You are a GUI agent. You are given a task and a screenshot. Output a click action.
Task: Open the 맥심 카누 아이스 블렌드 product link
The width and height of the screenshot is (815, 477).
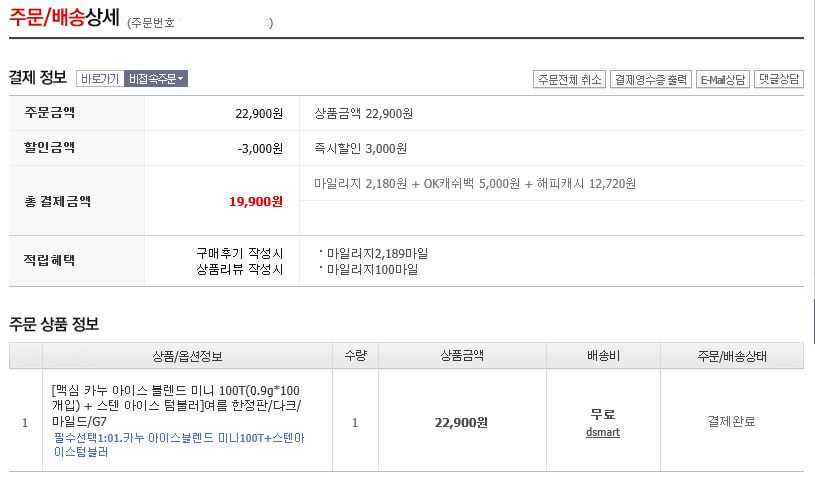point(175,405)
